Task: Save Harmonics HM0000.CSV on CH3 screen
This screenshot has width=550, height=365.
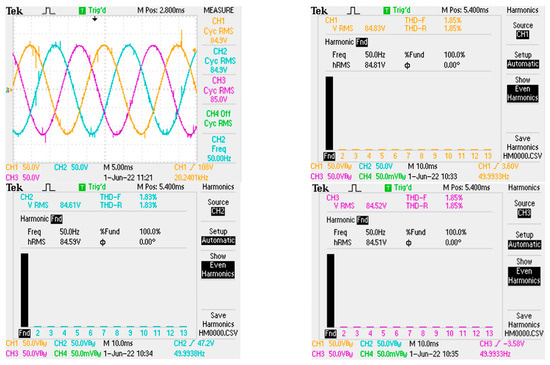Action: pos(524,325)
